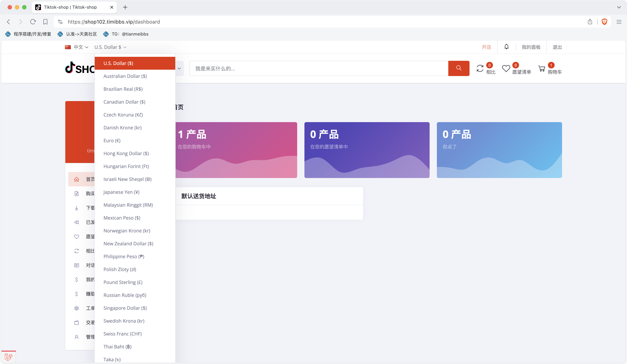Click the 已发 broadcast sidebar icon
This screenshot has width=627, height=364.
pos(77,222)
